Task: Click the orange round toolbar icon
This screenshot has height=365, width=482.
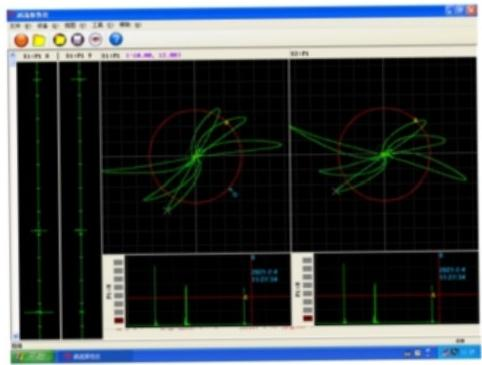Action: (21, 40)
